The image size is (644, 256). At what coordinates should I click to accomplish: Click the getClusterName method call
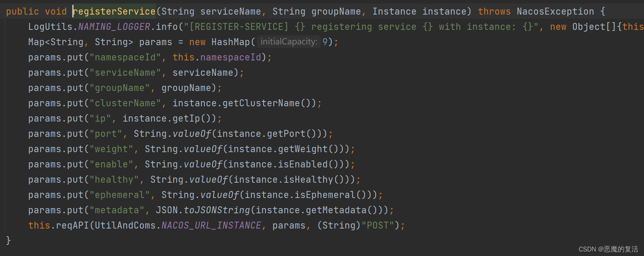coord(261,103)
